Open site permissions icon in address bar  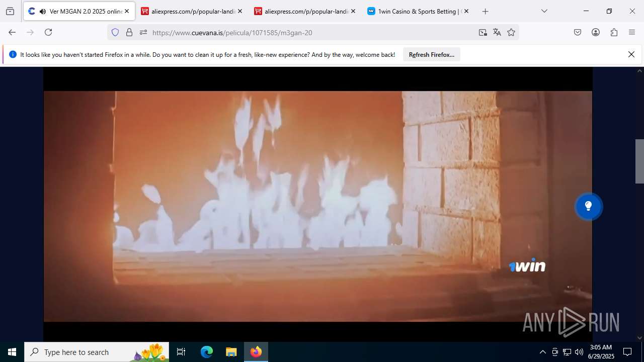pos(143,32)
